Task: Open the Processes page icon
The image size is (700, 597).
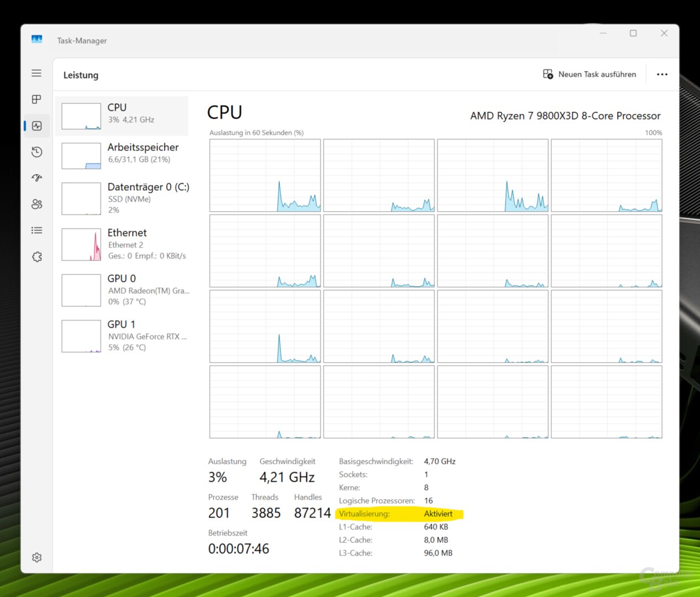Action: coord(36,99)
